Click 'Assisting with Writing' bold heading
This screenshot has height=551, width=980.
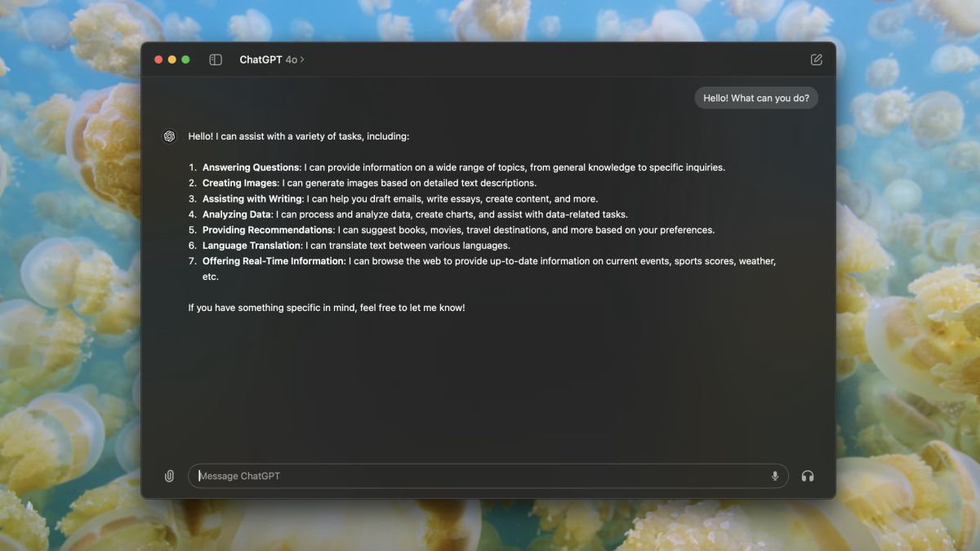coord(252,198)
